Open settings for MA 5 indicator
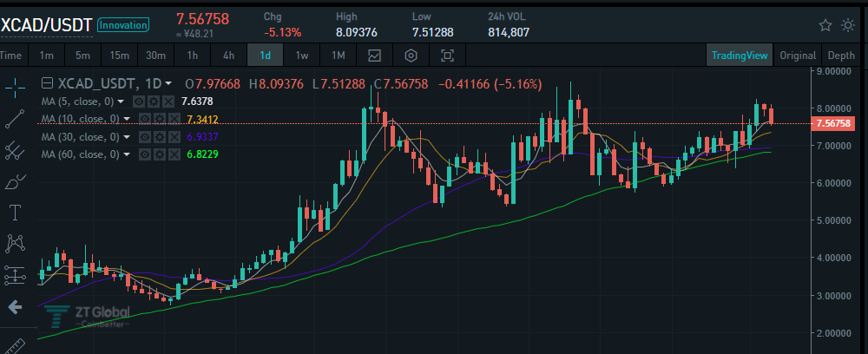Image resolution: width=868 pixels, height=354 pixels. coord(155,102)
